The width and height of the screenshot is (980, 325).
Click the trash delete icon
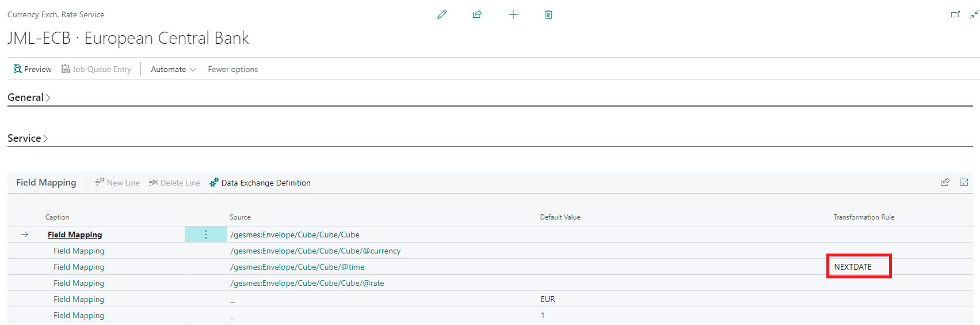[x=548, y=14]
